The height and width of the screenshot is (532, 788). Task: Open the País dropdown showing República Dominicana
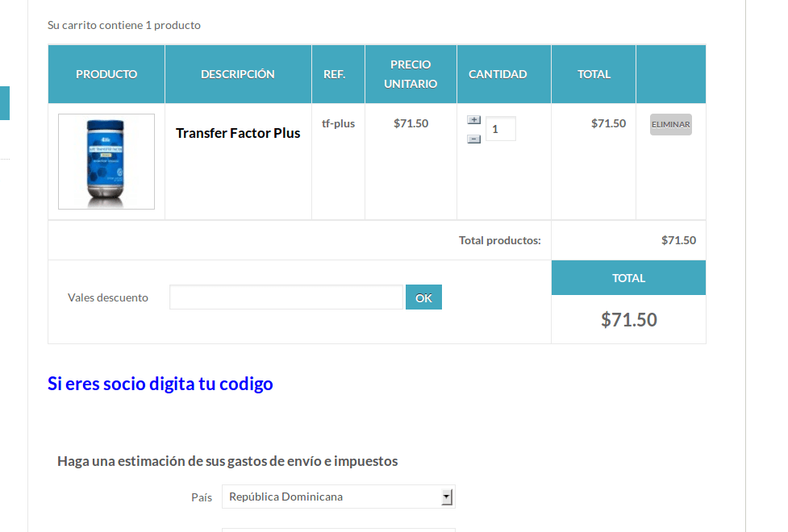click(338, 497)
